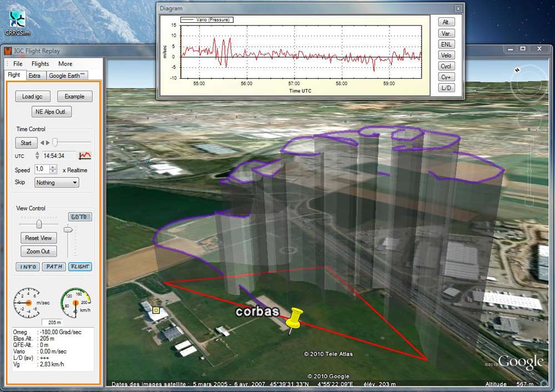Open the File menu

click(x=18, y=64)
